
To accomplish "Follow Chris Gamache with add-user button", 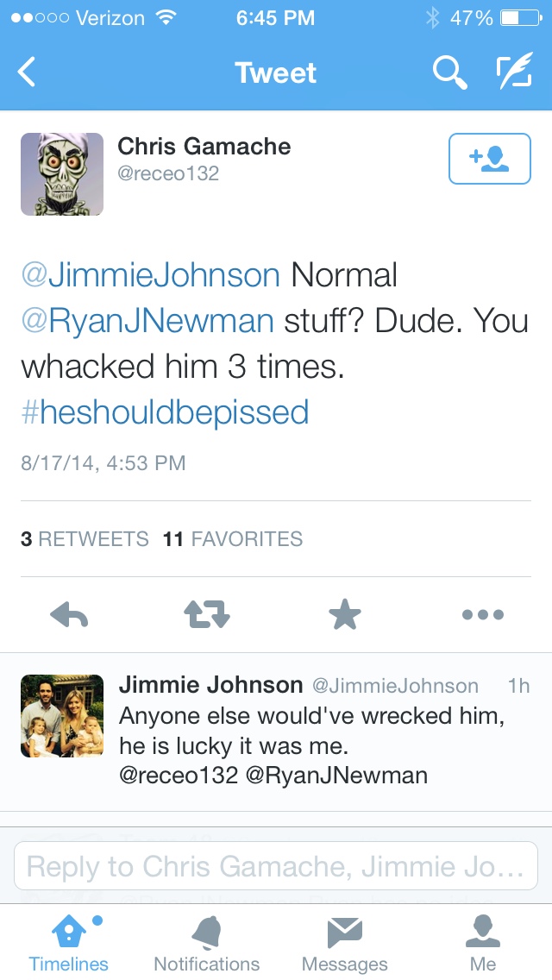I will coord(487,159).
